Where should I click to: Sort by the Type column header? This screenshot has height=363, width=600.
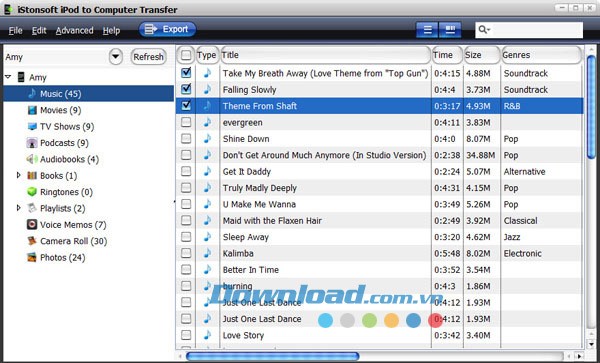[207, 55]
